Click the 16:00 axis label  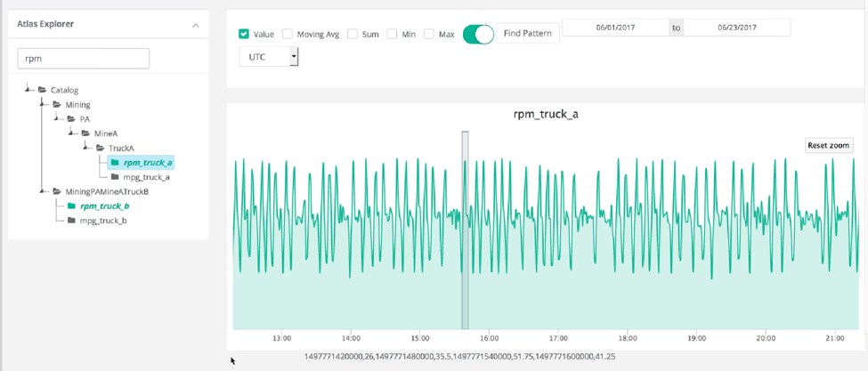tap(490, 338)
